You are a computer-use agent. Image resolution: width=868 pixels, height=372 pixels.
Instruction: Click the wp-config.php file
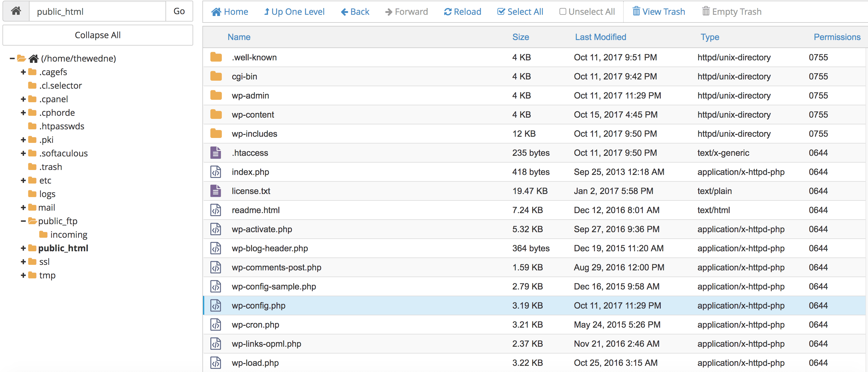[x=258, y=305]
